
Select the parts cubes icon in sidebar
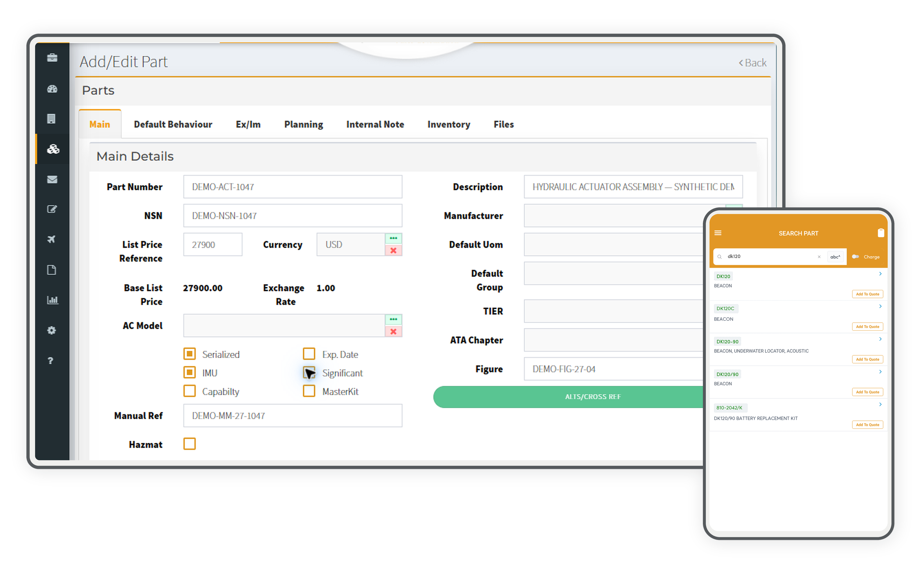click(53, 149)
